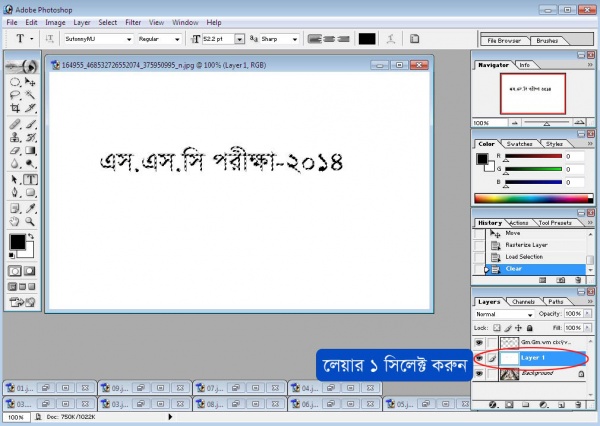This screenshot has width=600, height=426.
Task: Create warped text from options bar
Action: (x=391, y=39)
